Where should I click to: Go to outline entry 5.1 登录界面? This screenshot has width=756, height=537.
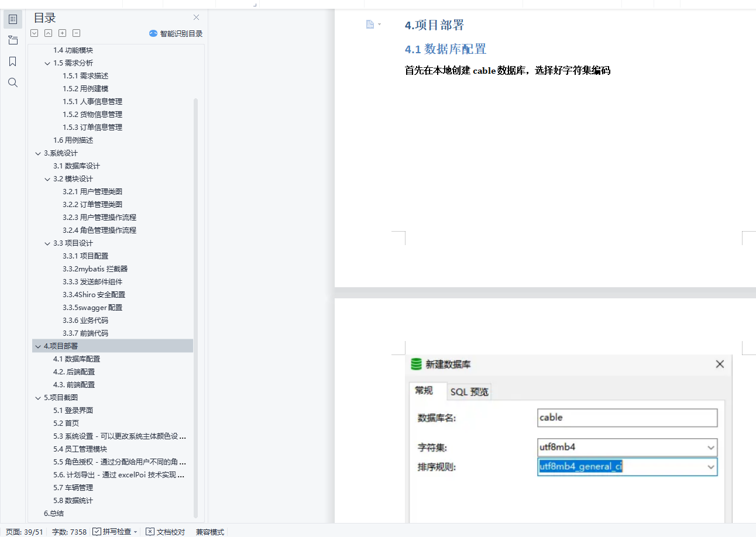pos(73,411)
